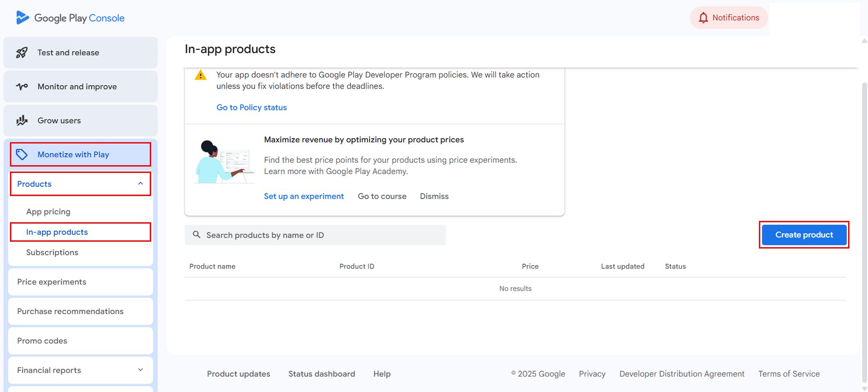Open the Grow users menu

coord(81,120)
